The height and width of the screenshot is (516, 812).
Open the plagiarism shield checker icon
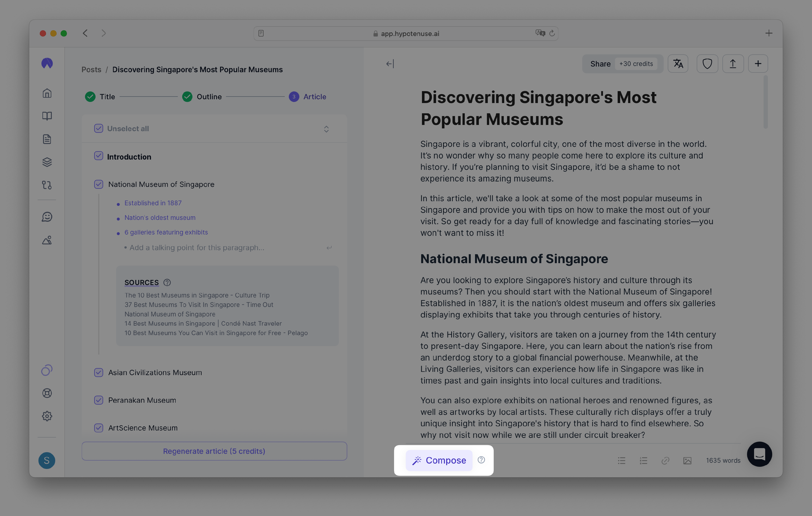pos(707,64)
